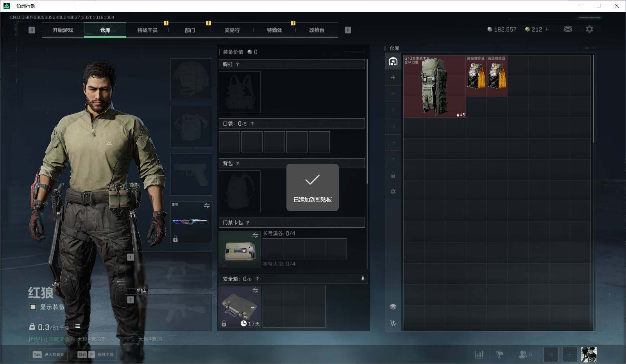Open the friends list icon showing 6
This screenshot has width=626, height=364.
(525, 354)
